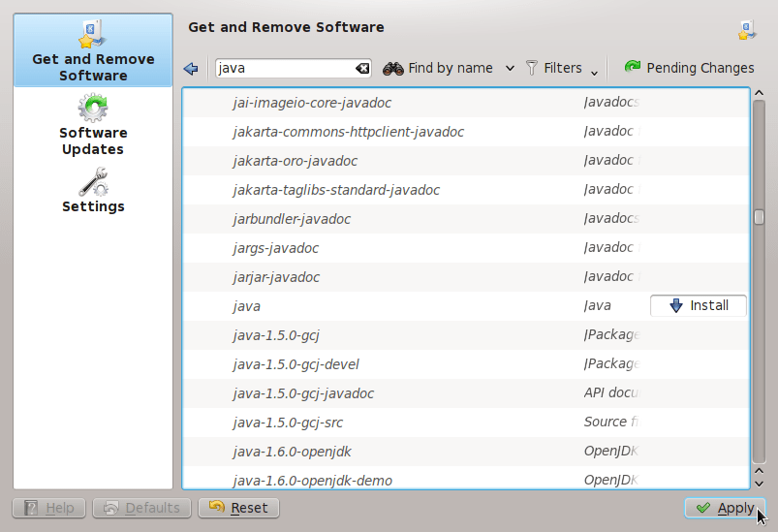Image resolution: width=778 pixels, height=532 pixels.
Task: Click the scrollbar down arrow at bottom
Action: [759, 484]
